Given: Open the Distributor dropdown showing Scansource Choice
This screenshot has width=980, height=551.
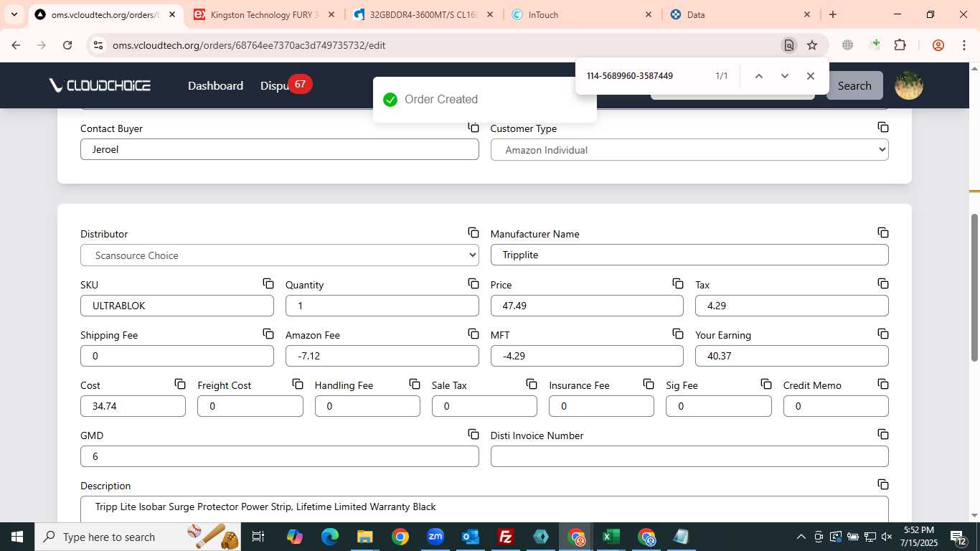Looking at the screenshot, I should click(x=279, y=255).
